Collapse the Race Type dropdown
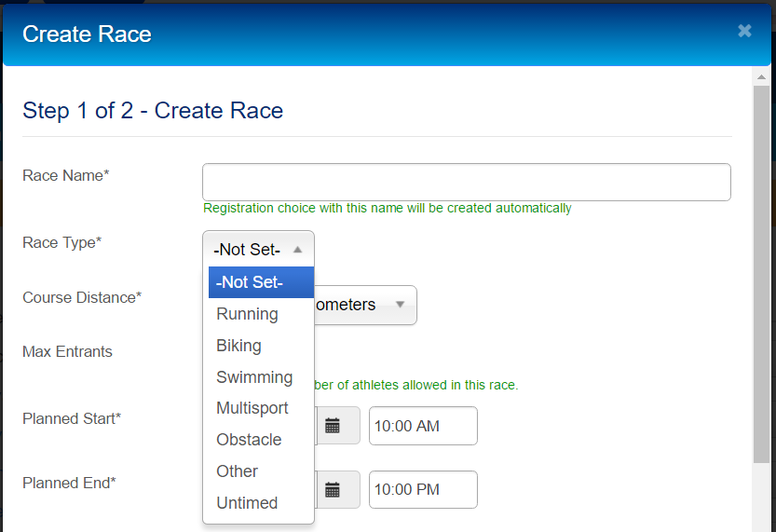The width and height of the screenshot is (776, 532). pyautogui.click(x=258, y=250)
